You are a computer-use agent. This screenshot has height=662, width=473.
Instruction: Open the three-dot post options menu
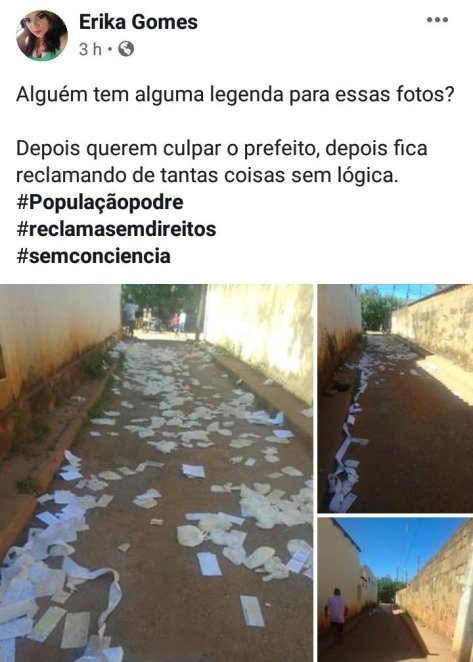point(437,20)
